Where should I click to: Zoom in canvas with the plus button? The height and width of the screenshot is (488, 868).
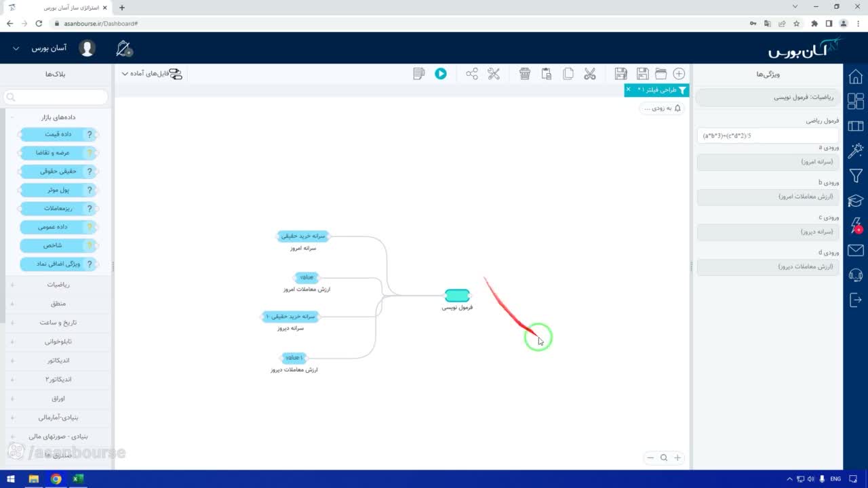tap(677, 457)
